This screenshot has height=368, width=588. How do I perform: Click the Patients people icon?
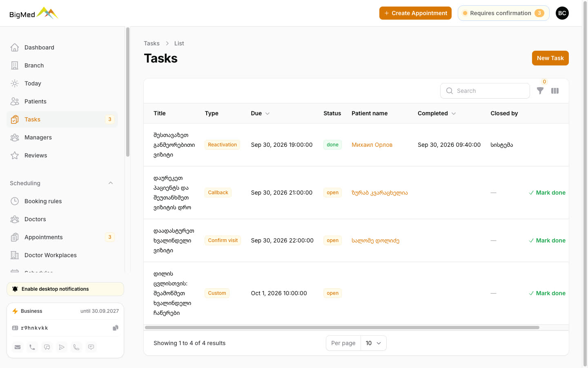click(15, 101)
